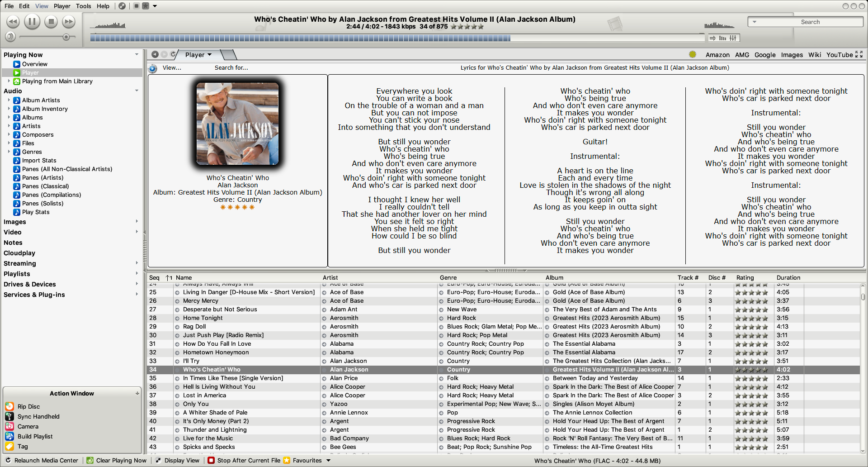Click the Sync Handheld icon
The width and height of the screenshot is (868, 467).
(x=9, y=416)
